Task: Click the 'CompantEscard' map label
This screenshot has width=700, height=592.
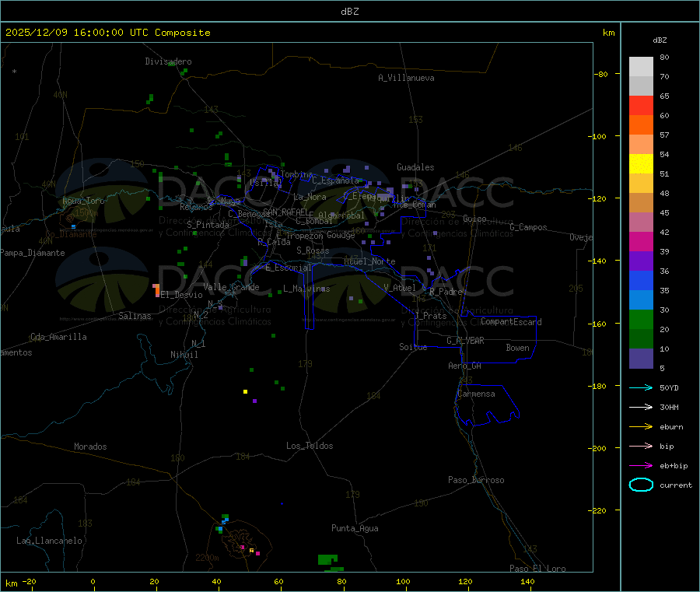Action: pyautogui.click(x=511, y=321)
